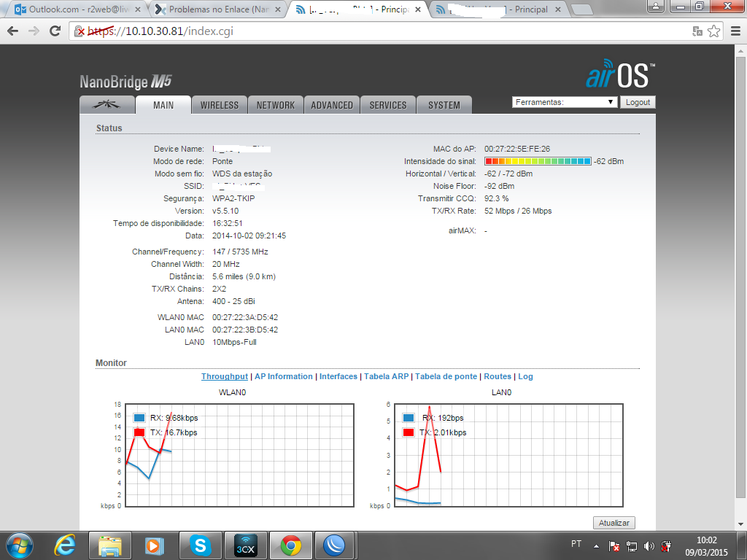Viewport: 747px width, 560px height.
Task: Click the airOS logo
Action: click(620, 74)
